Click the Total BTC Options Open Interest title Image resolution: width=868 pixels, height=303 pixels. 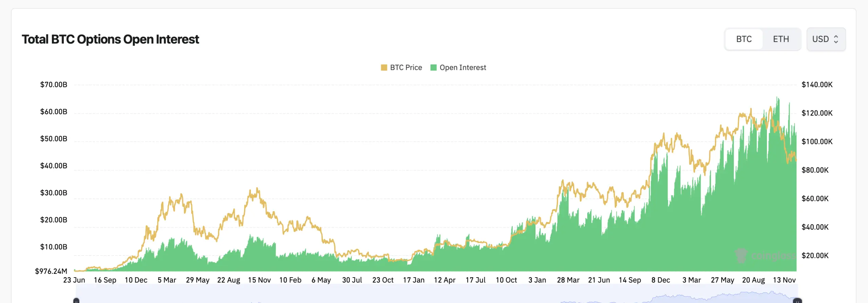[111, 39]
